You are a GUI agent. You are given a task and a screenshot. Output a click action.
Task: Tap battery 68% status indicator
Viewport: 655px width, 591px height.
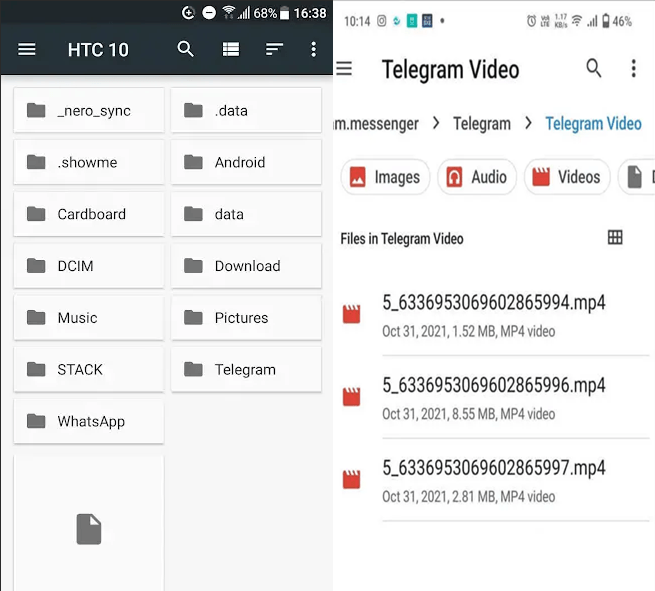[271, 13]
